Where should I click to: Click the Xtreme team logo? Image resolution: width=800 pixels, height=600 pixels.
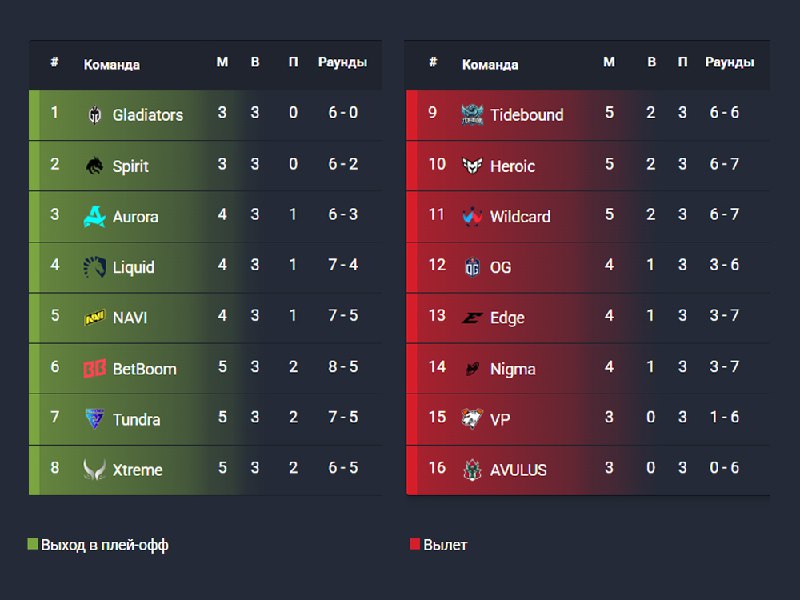pos(94,469)
